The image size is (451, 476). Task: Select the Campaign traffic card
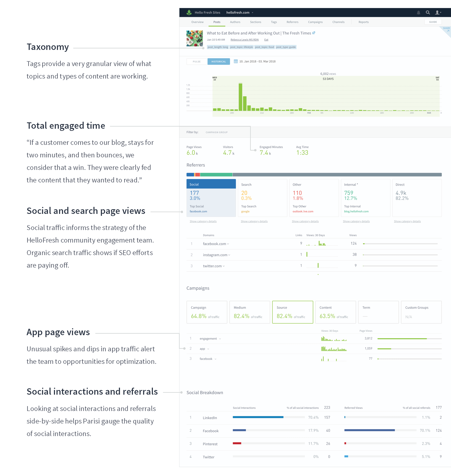[x=207, y=312]
